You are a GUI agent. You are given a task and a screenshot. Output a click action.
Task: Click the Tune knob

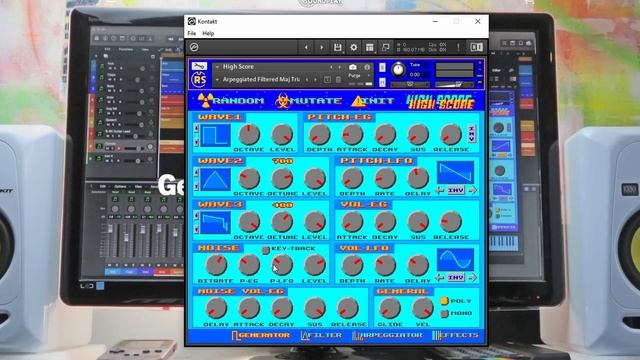[398, 70]
